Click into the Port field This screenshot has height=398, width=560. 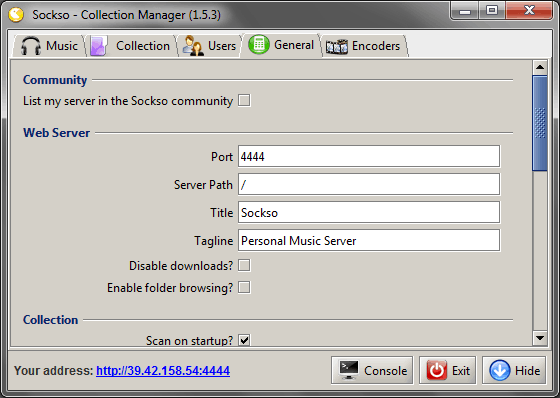tap(369, 156)
